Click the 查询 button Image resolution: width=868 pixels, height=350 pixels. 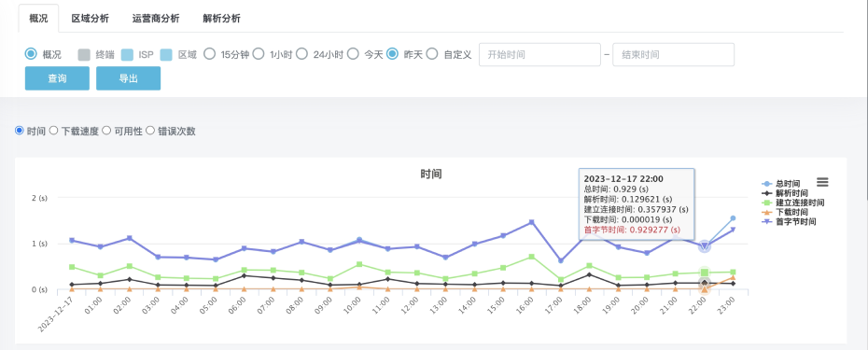57,78
